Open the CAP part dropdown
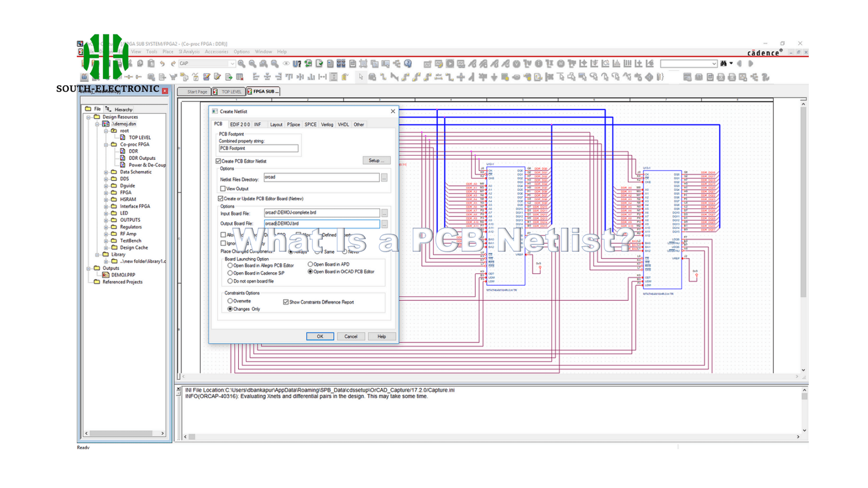868x488 pixels. click(x=232, y=64)
